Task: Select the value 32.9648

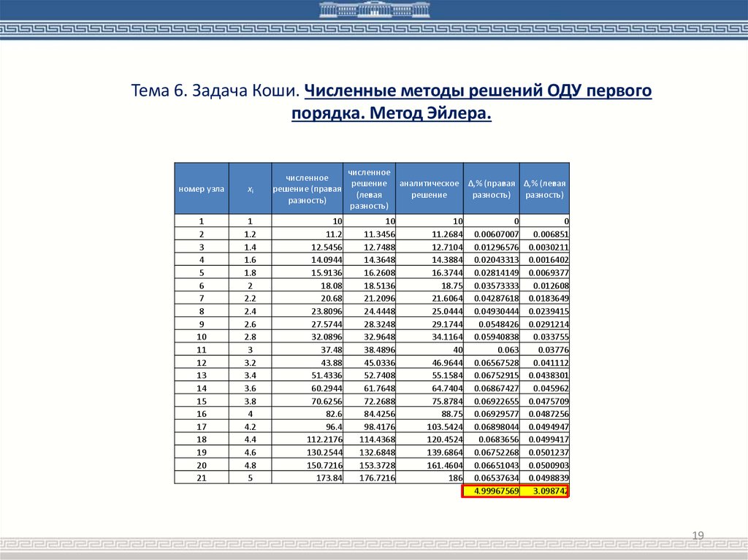Action: point(369,337)
